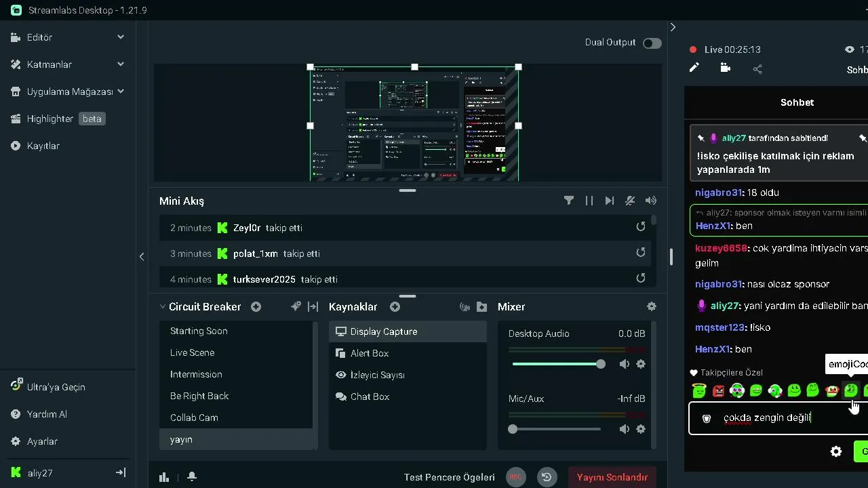The width and height of the screenshot is (868, 488).
Task: Open the camera clip icon under Live timer
Action: 726,68
